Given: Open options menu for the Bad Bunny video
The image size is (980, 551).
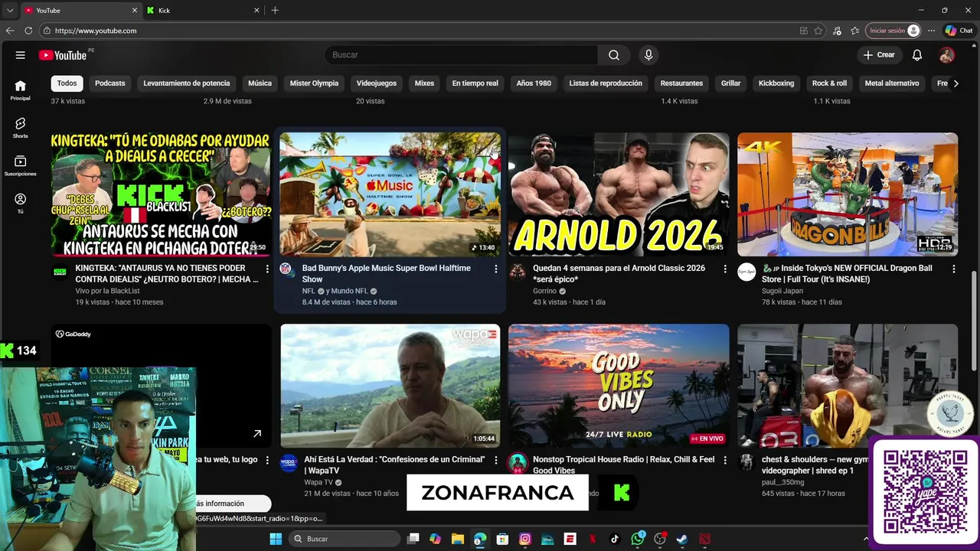Looking at the screenshot, I should 496,269.
